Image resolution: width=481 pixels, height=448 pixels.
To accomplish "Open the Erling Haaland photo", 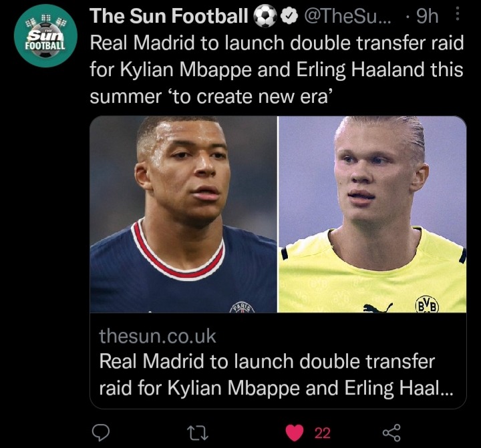I will click(372, 214).
